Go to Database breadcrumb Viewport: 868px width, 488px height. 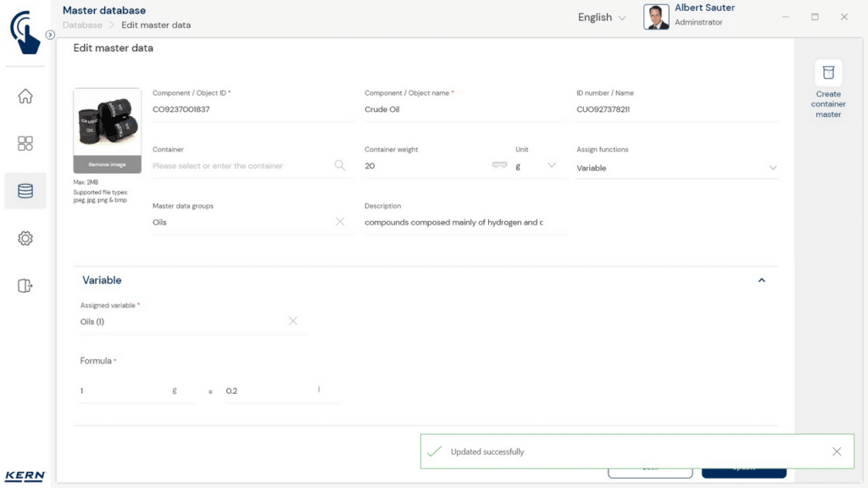pos(82,25)
